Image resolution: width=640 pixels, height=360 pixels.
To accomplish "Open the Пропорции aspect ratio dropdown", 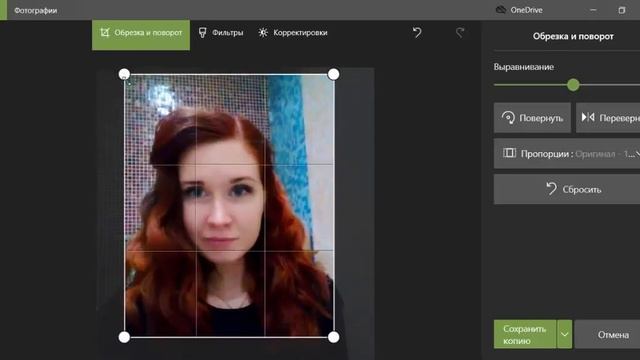I will click(x=567, y=153).
